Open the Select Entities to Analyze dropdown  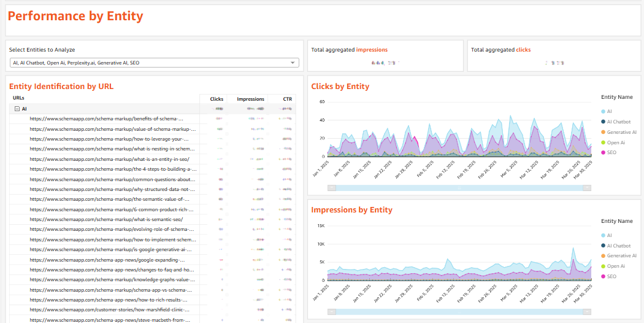point(154,63)
